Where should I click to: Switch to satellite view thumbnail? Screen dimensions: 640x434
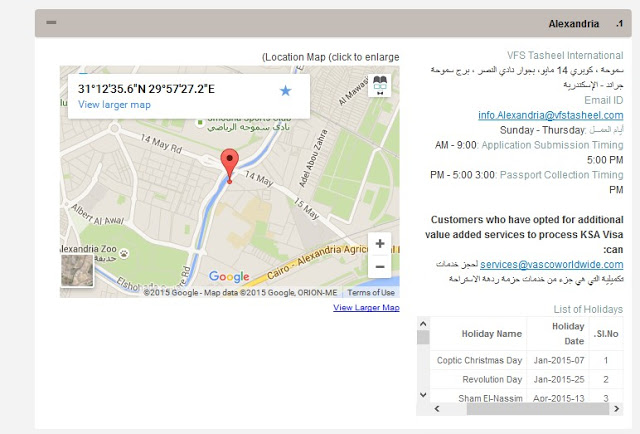coord(77,270)
